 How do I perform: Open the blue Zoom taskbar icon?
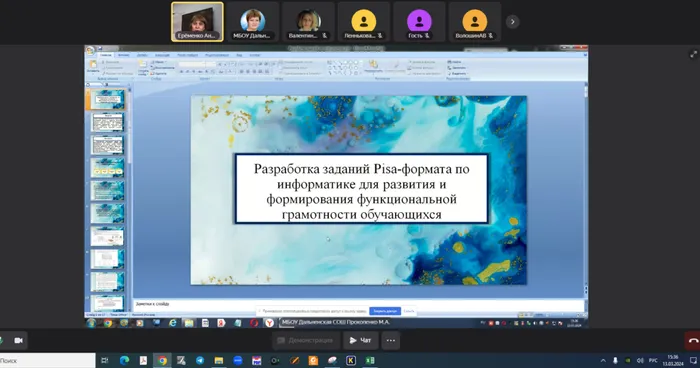tap(238, 360)
